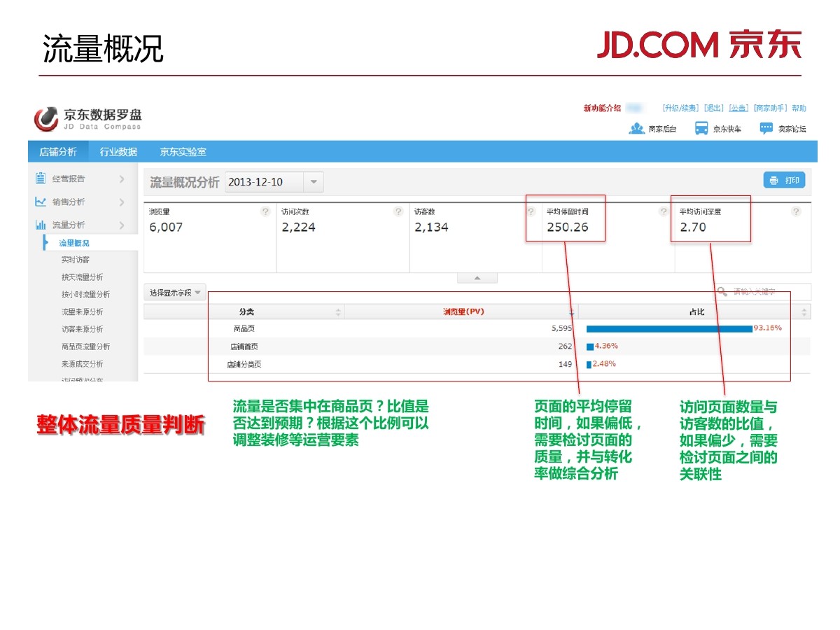
Task: Sort by the 占比 column arrows
Action: click(x=804, y=312)
